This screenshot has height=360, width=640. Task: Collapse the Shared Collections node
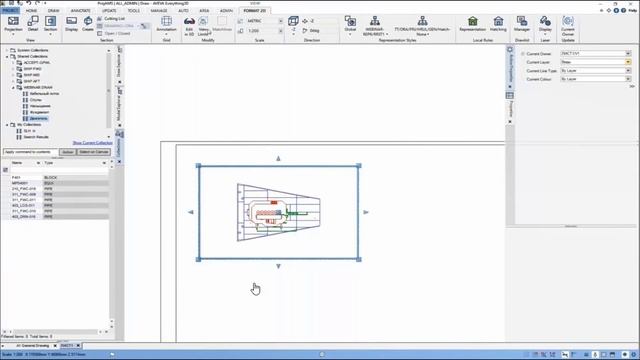click(7, 56)
